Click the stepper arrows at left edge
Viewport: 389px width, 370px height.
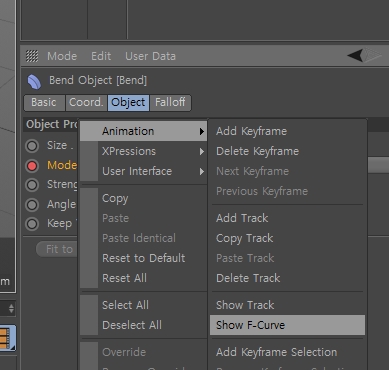[x=11, y=308]
